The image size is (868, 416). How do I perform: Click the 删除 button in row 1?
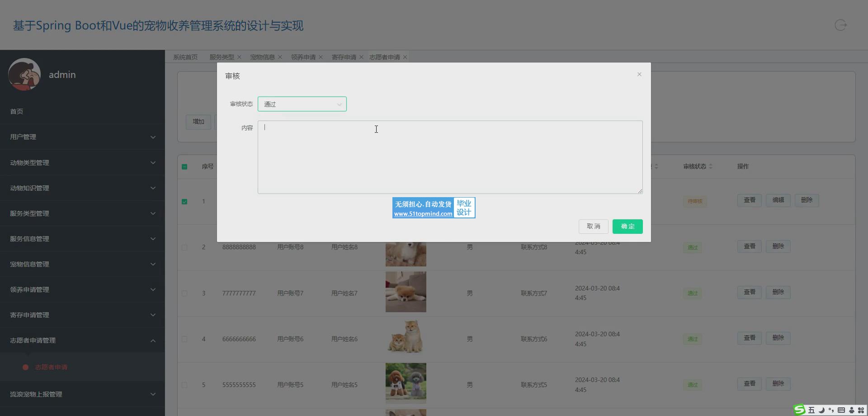tap(807, 200)
